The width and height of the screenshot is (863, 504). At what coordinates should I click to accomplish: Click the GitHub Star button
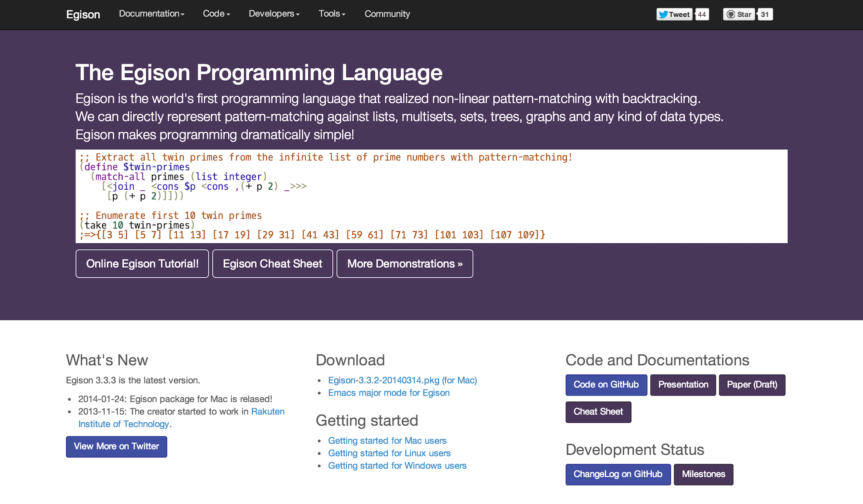coord(739,15)
